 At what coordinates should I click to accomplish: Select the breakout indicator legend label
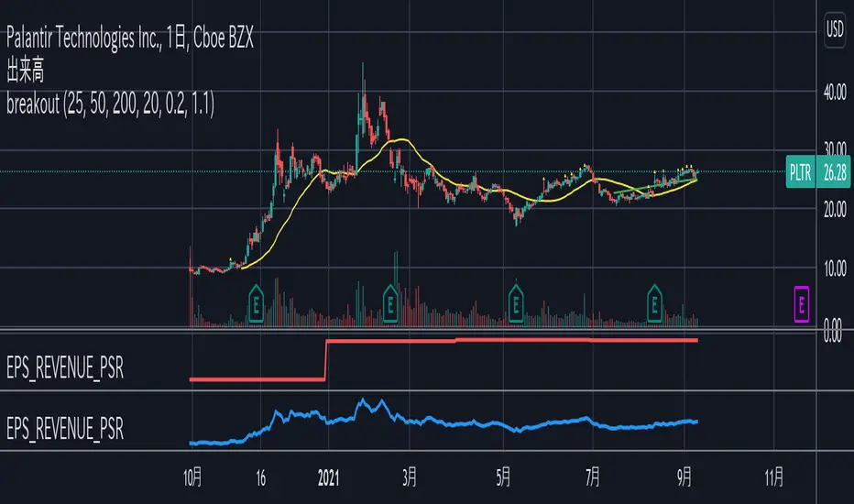point(110,104)
